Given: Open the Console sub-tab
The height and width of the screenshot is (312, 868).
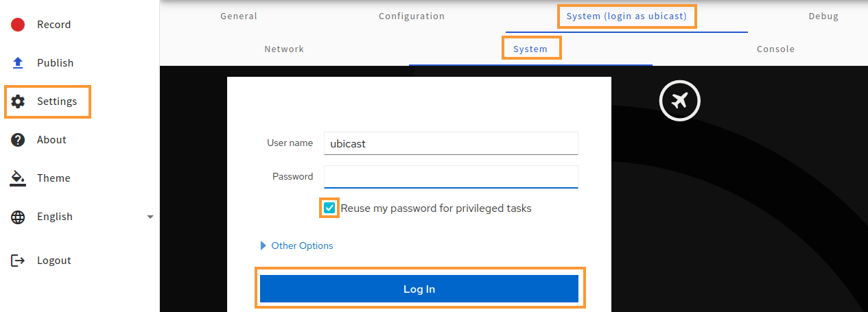Looking at the screenshot, I should (776, 49).
